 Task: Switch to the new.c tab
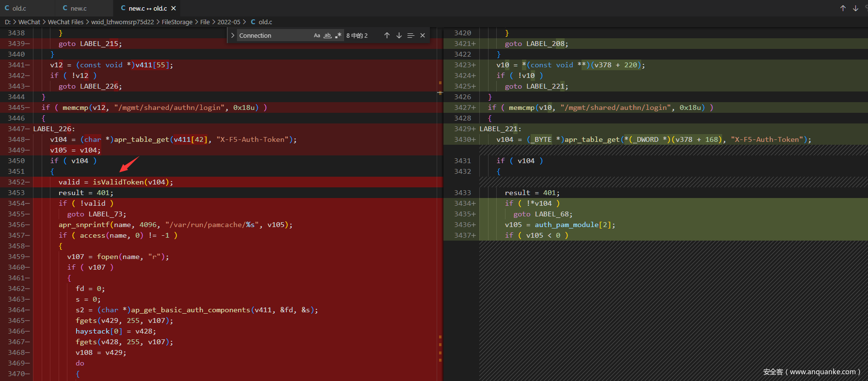(x=79, y=8)
